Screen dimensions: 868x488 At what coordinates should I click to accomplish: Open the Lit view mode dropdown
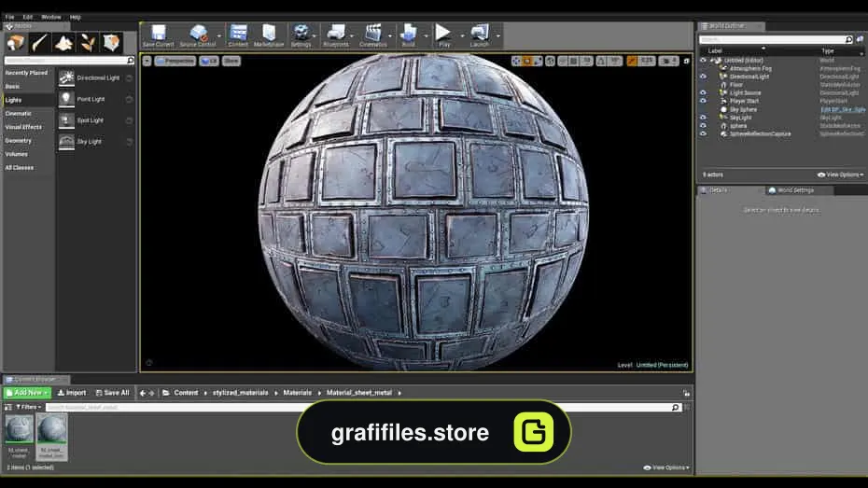[x=209, y=61]
